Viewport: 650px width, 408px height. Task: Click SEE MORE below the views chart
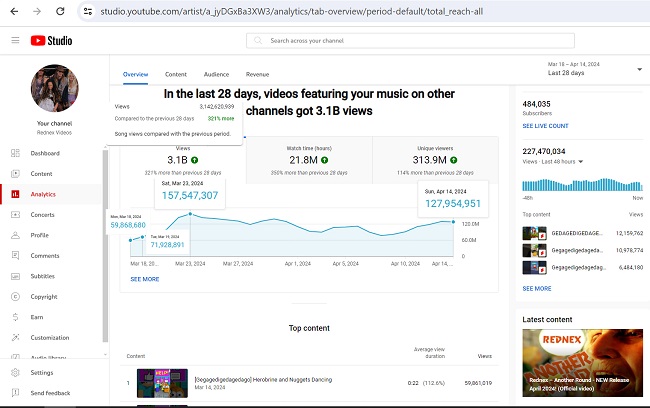point(145,279)
